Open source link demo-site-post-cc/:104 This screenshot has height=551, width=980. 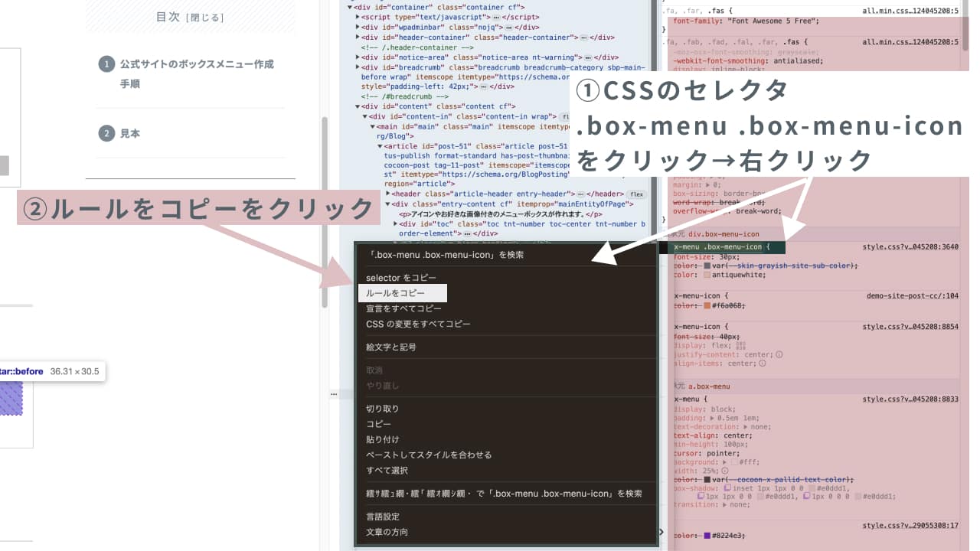point(913,295)
